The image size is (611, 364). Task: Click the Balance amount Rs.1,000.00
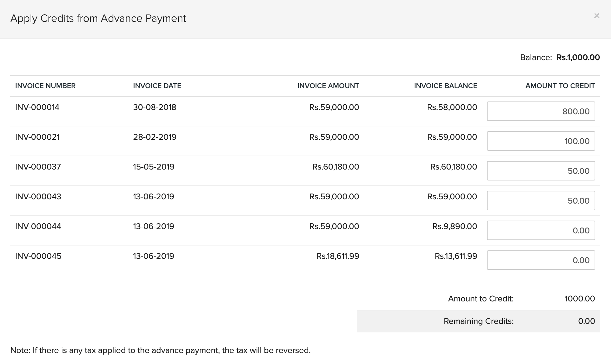[578, 57]
